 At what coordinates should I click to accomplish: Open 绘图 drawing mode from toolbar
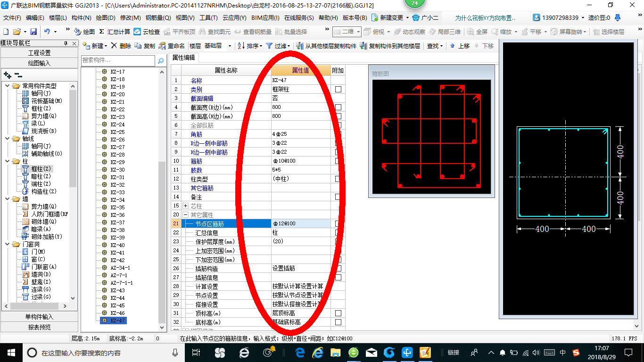(84, 32)
